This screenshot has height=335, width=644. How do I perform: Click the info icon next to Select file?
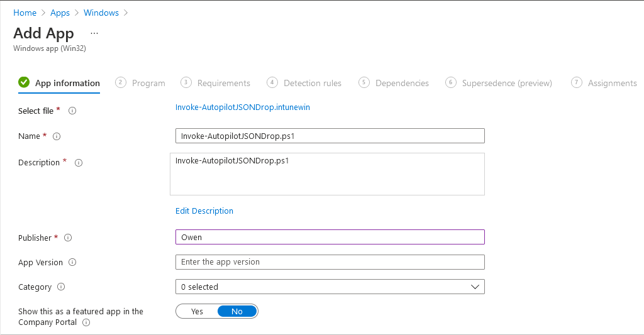[72, 111]
